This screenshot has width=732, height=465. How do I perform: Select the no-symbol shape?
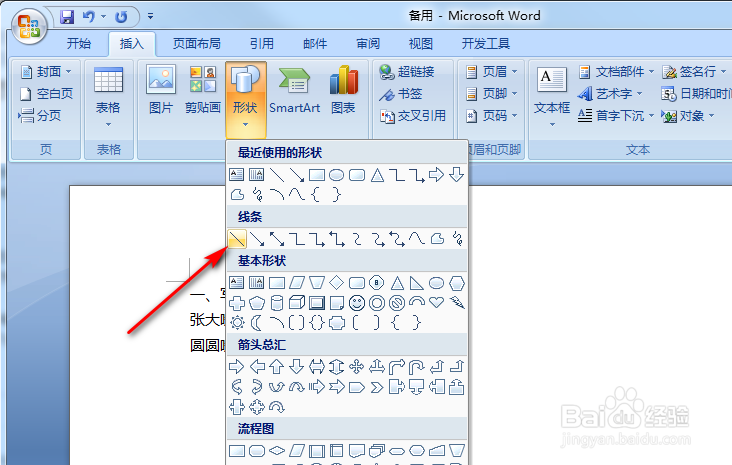click(397, 303)
